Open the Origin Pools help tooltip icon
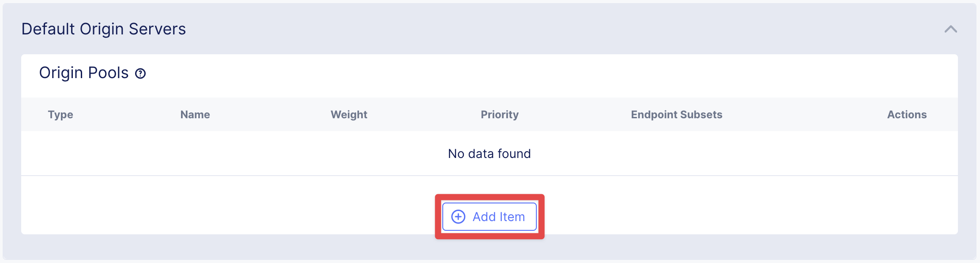 pos(140,74)
